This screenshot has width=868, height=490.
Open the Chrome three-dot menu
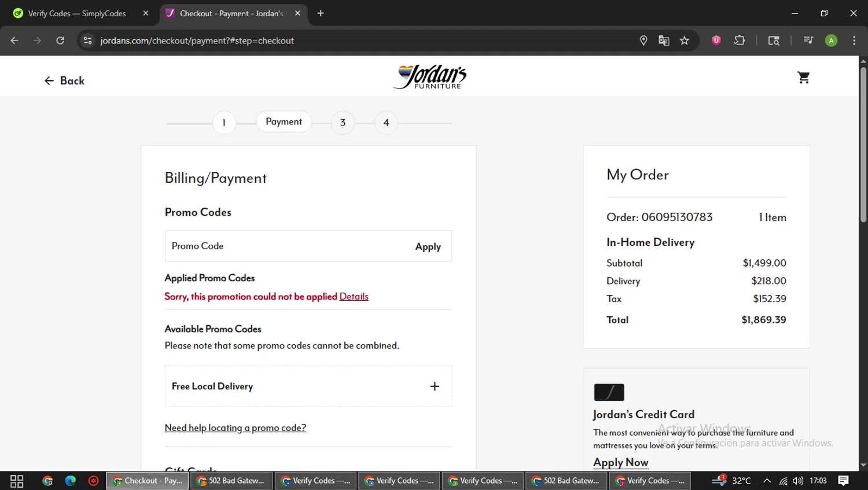(854, 40)
